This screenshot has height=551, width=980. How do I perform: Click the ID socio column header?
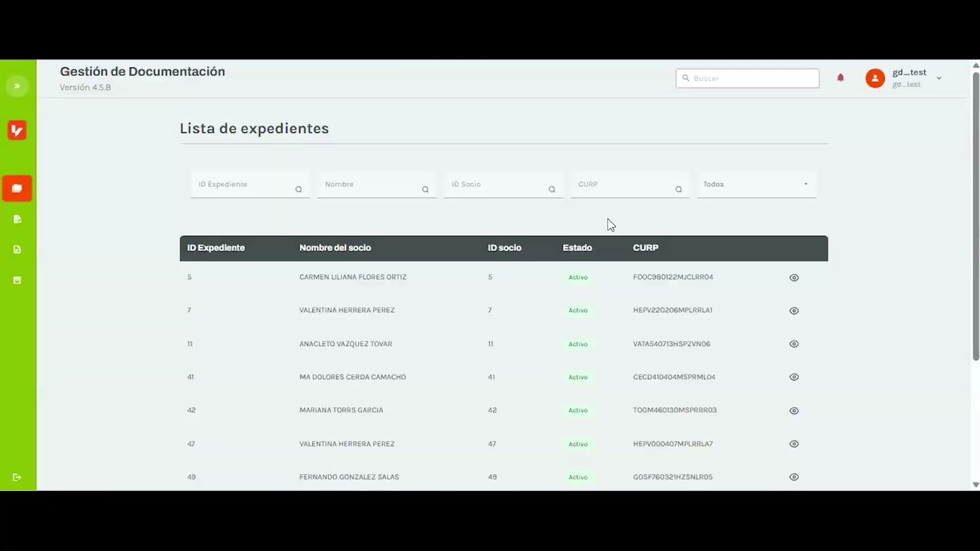point(505,248)
